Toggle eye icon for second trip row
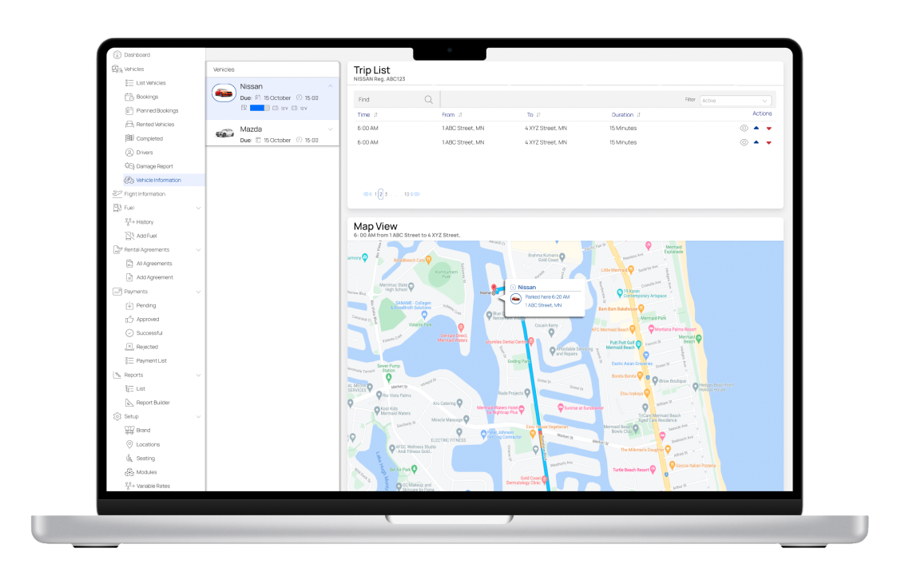Viewport: 897px width, 588px height. click(x=744, y=142)
